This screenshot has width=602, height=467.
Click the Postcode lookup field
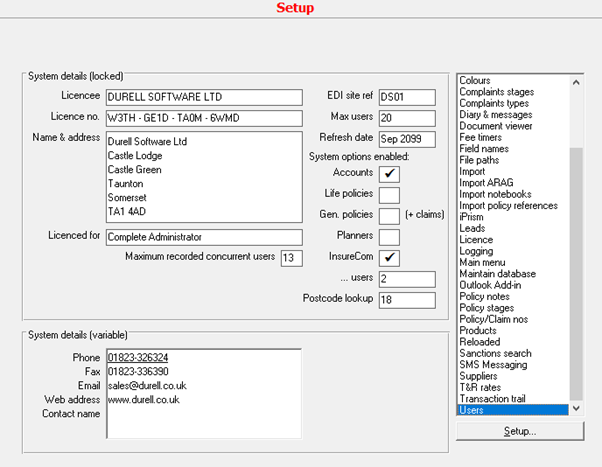click(407, 300)
